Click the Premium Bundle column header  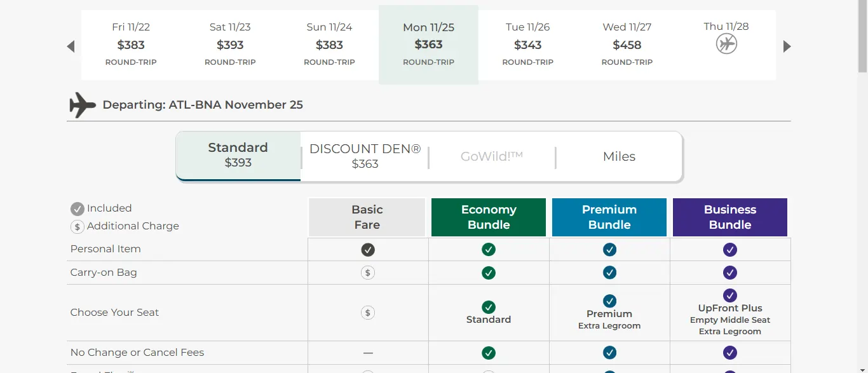tap(609, 217)
